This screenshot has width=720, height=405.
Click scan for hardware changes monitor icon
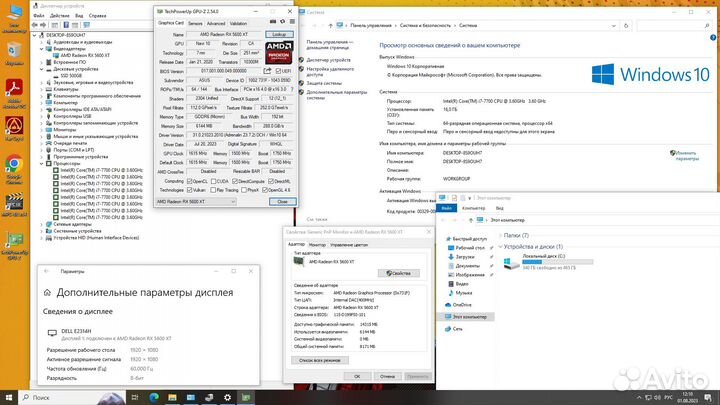(x=86, y=25)
